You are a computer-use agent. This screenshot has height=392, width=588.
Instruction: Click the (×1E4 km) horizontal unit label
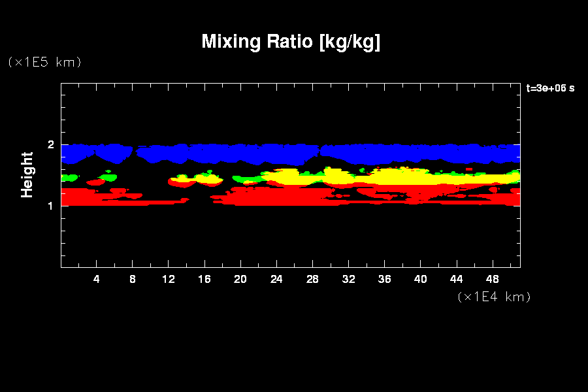point(494,297)
